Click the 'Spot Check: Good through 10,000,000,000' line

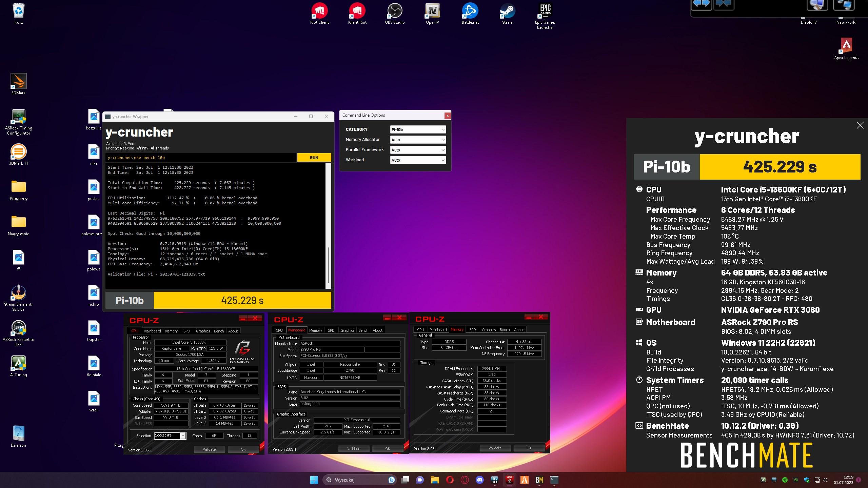pyautogui.click(x=154, y=233)
